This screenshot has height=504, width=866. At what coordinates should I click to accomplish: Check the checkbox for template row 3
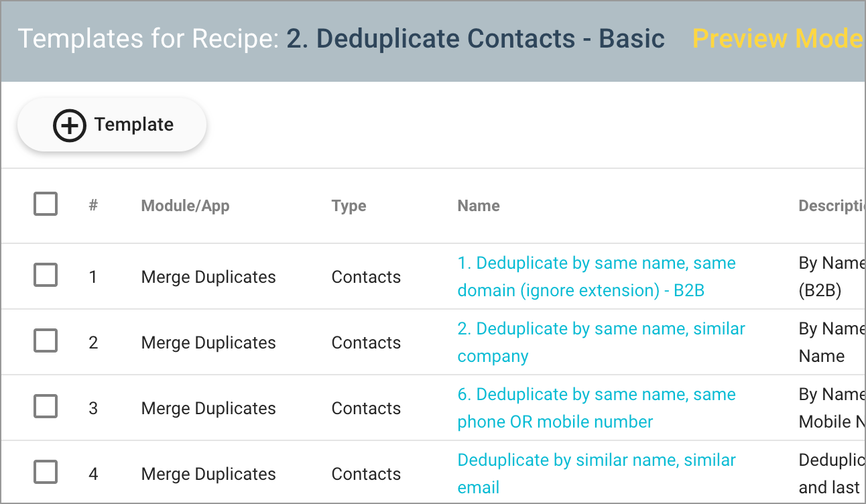click(x=45, y=406)
